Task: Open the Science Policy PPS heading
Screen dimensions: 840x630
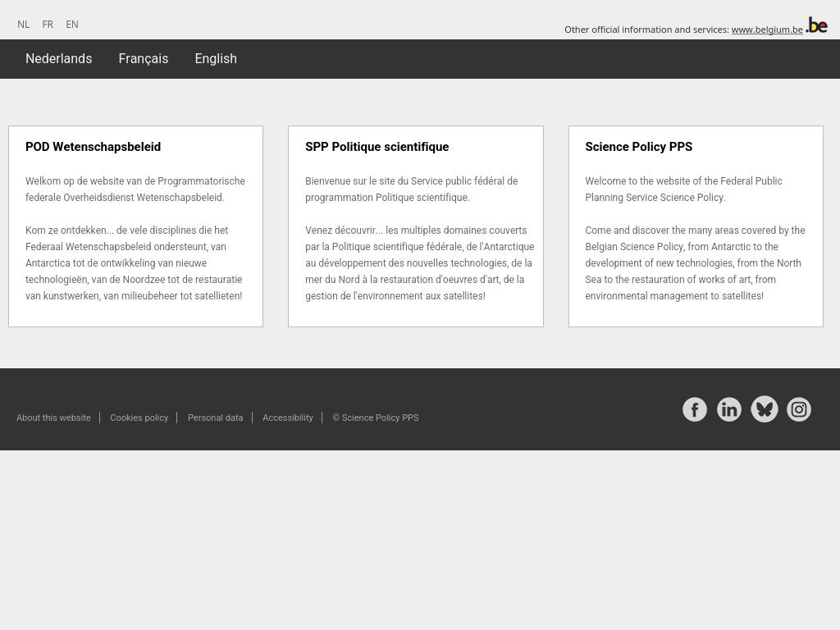Action: pos(638,147)
